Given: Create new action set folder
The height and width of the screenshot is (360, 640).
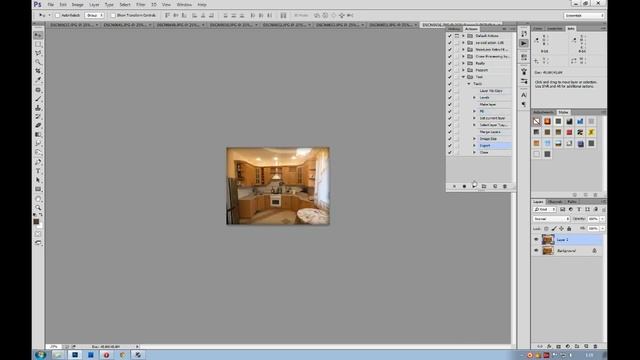Looking at the screenshot, I should (484, 186).
